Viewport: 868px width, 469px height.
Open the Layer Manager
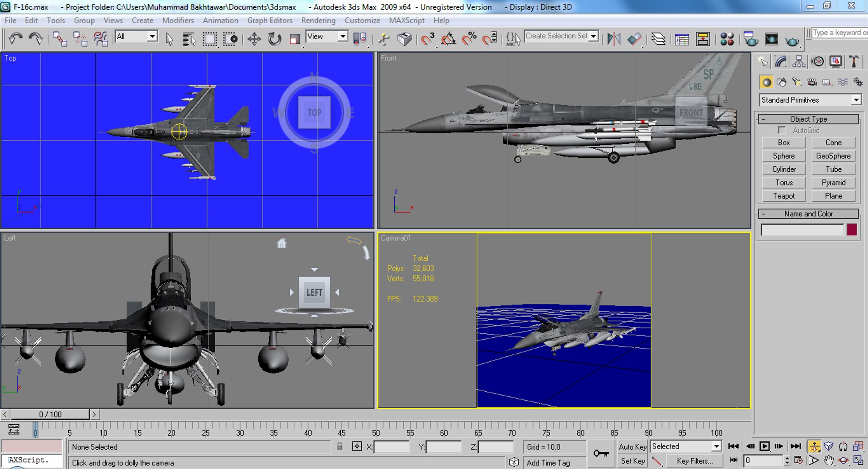pos(659,39)
